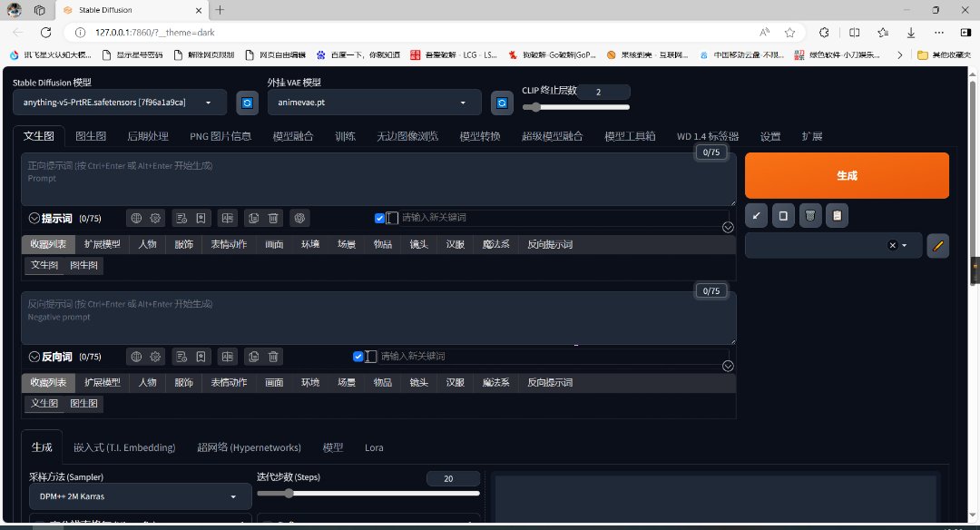Click the trash icon in the positive prompt toolbar
Screen dimensions: 980x530
[x=274, y=218]
